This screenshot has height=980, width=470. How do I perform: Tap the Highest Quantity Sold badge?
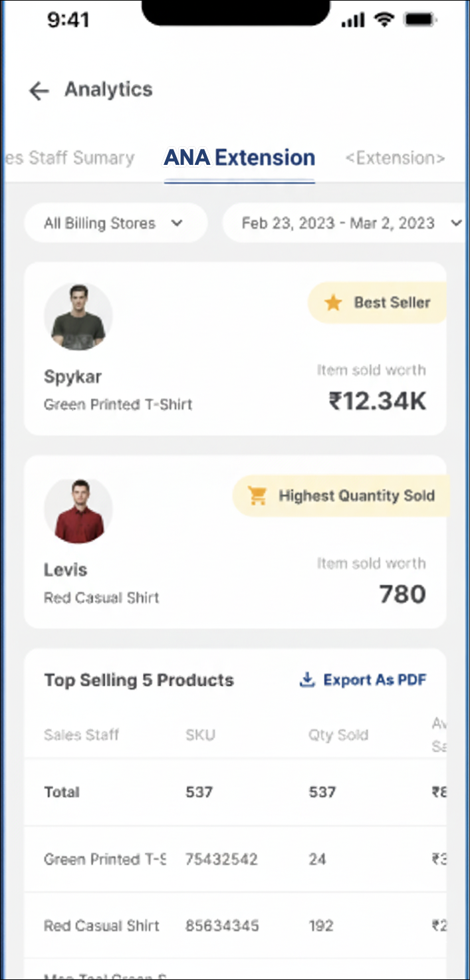coord(342,496)
